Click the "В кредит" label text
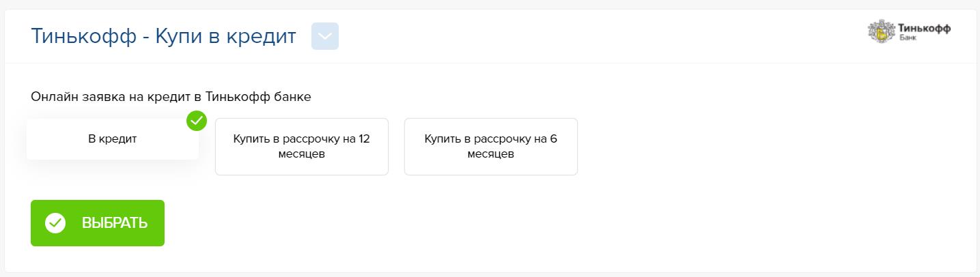The image size is (980, 277). pos(112,139)
